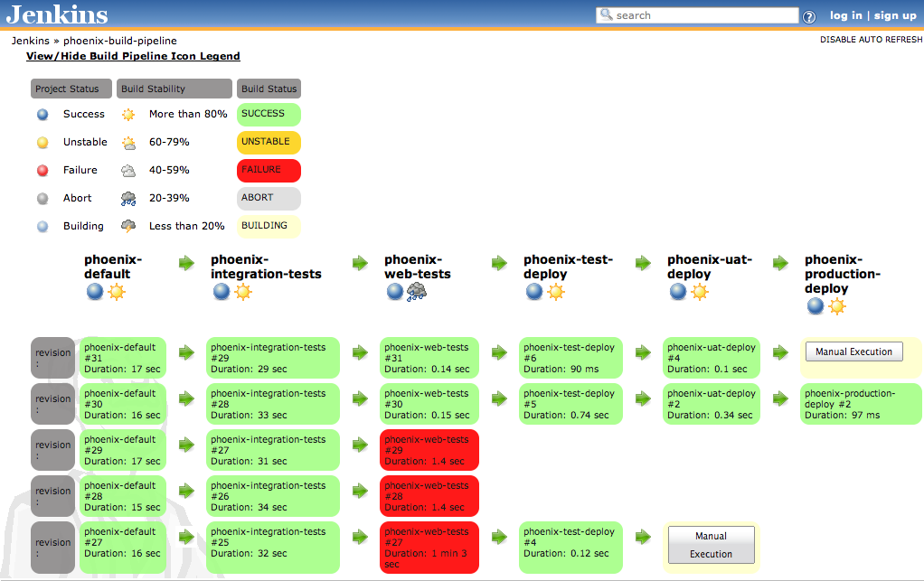This screenshot has width=924, height=581.
Task: Click the BUILDING legend swatch
Action: tap(269, 226)
